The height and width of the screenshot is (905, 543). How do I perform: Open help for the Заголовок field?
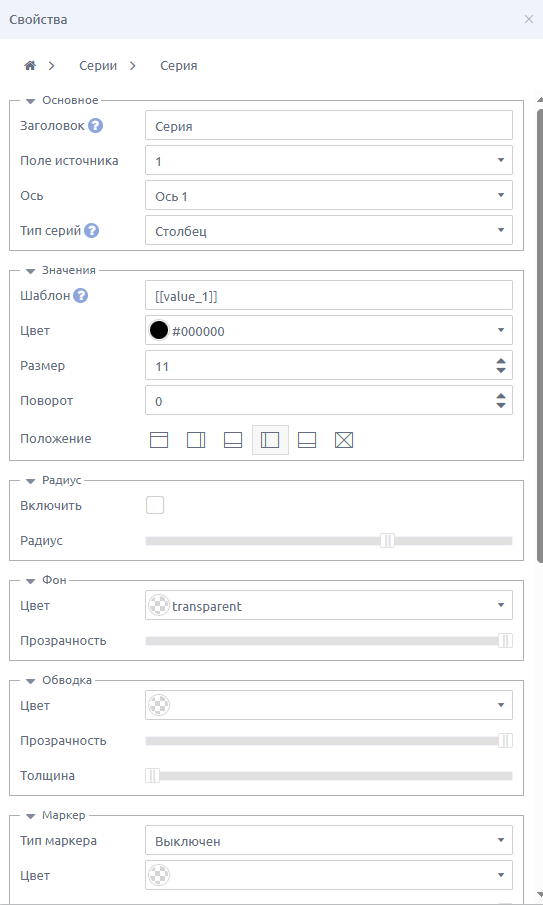pyautogui.click(x=96, y=125)
